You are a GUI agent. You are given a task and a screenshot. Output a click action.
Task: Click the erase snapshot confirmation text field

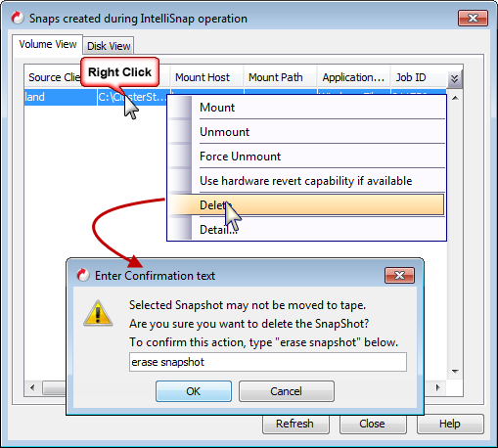coord(268,362)
